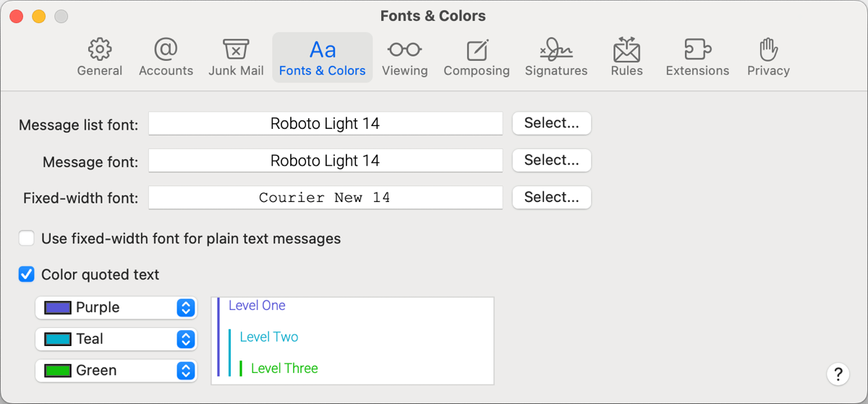Open the Rules envelope icon

[x=626, y=50]
